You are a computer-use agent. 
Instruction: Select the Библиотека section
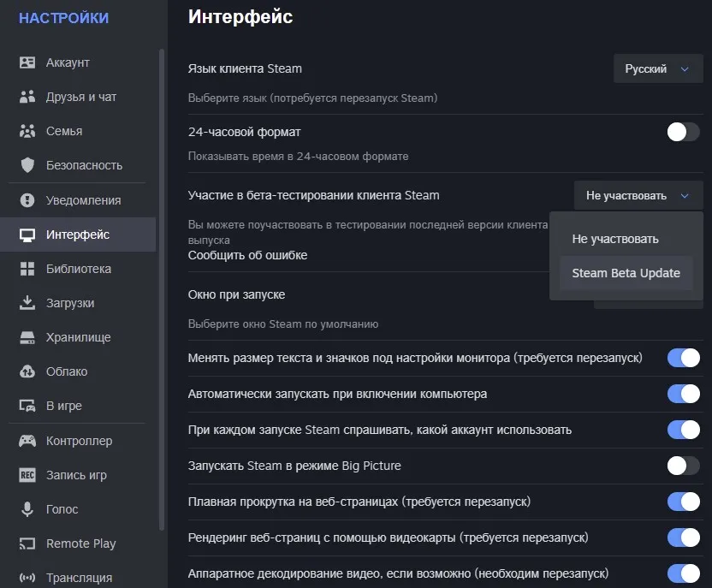(x=78, y=269)
